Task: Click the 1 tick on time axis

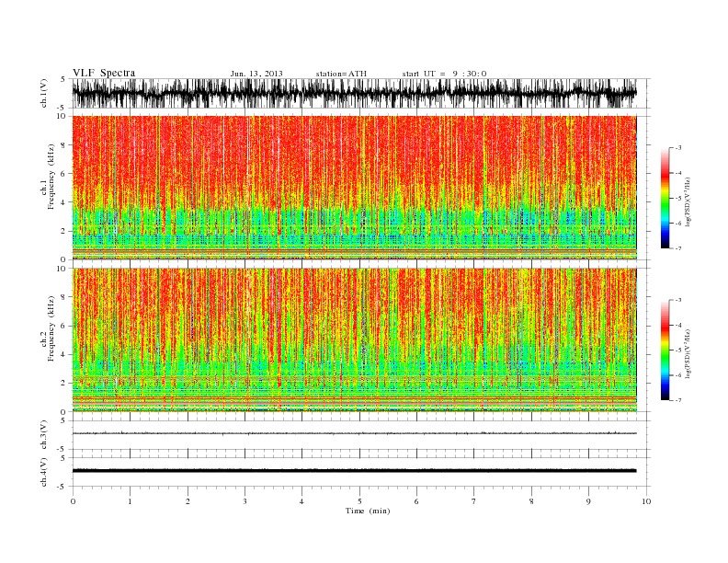Action: 130,501
